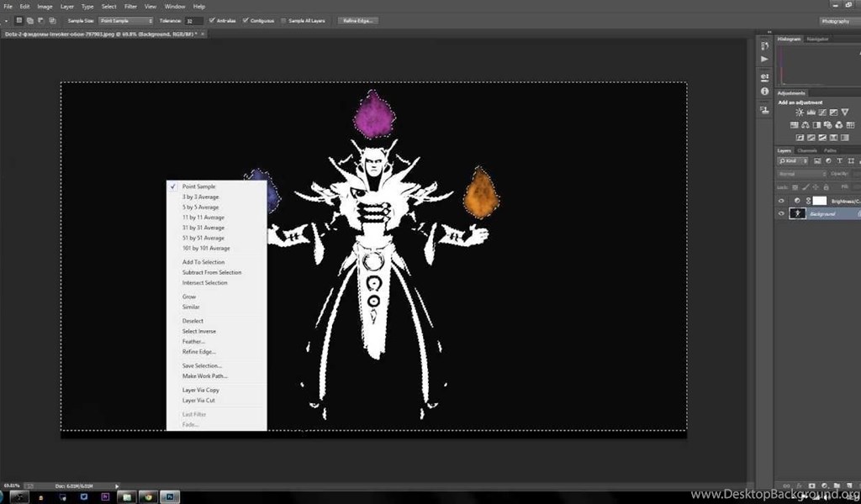Viewport: 861px width, 504px height.
Task: Open the Actions panel play icon
Action: click(765, 60)
